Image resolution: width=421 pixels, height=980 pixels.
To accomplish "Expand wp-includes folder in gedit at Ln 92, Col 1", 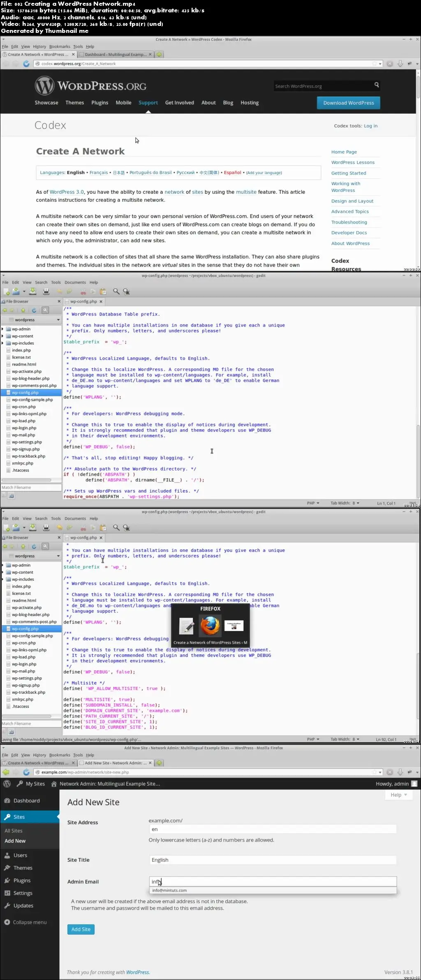I will click(2, 580).
